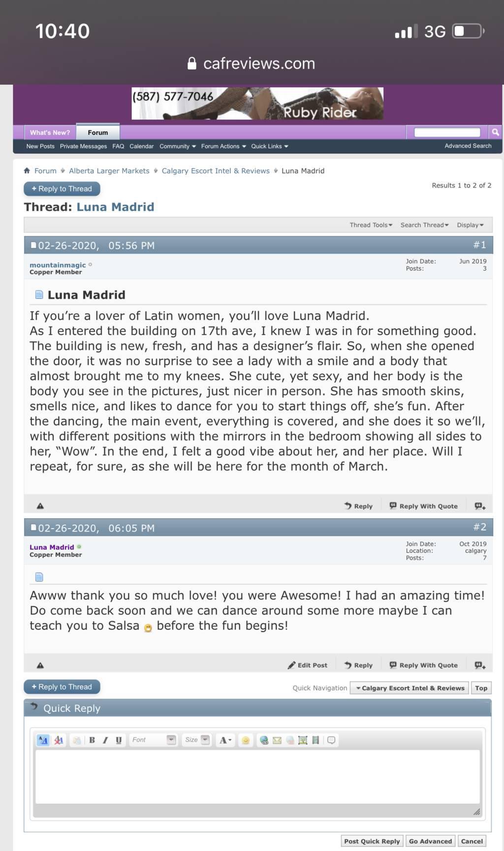Click the Post Quick Reply button
504x851 pixels.
tap(372, 841)
